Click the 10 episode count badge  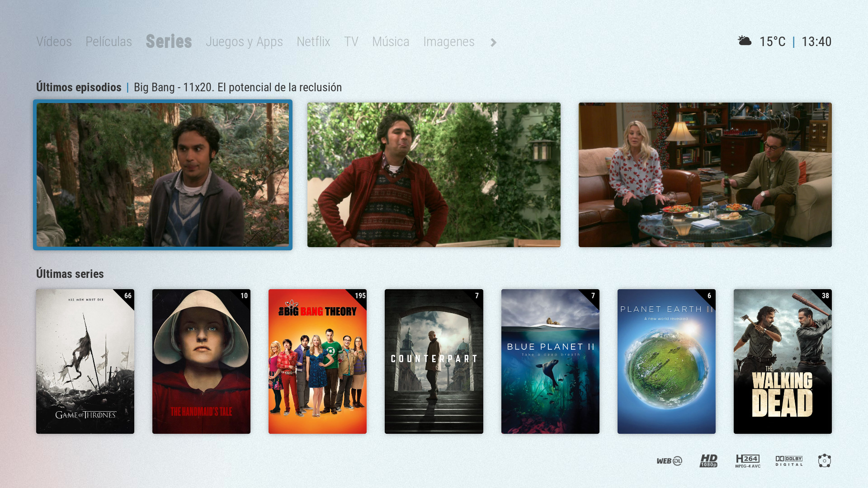(244, 296)
